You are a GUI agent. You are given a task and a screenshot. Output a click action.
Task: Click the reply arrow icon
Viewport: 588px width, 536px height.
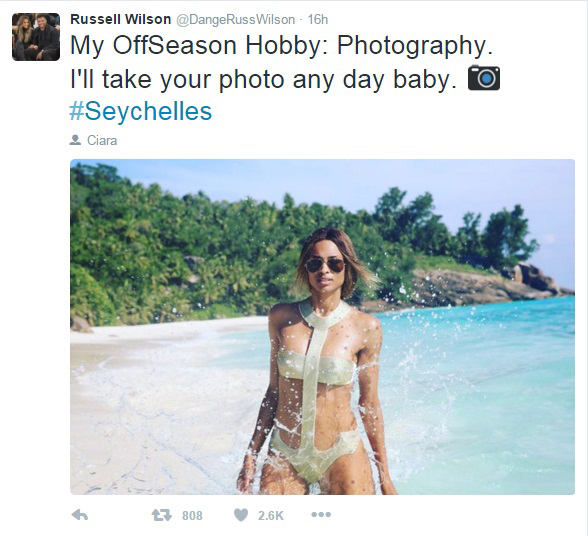point(80,515)
